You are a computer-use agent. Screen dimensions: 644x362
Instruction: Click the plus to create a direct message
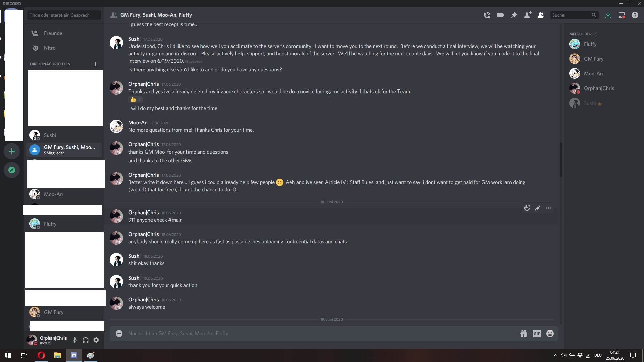(96, 64)
